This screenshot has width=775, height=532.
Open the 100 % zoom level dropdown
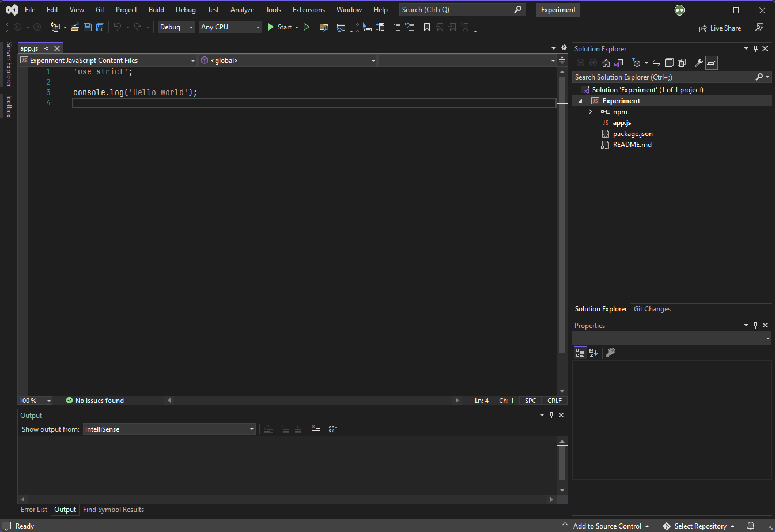click(35, 401)
